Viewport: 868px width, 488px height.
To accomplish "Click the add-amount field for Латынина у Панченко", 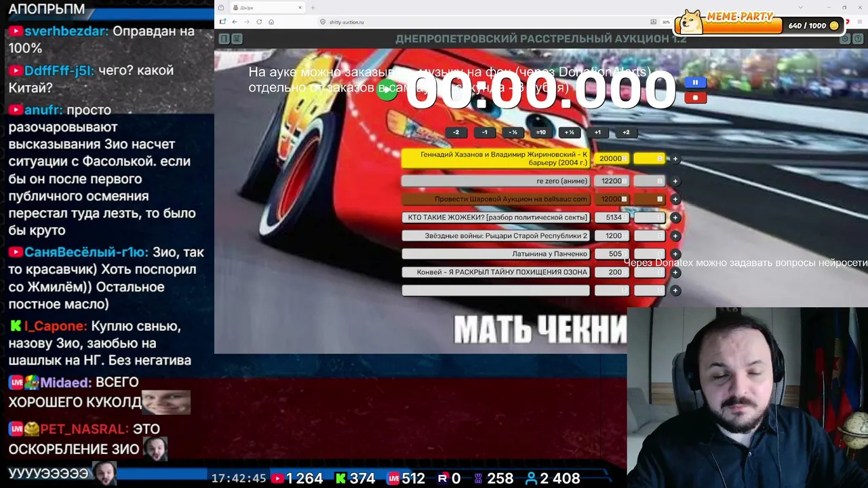I will [x=650, y=254].
